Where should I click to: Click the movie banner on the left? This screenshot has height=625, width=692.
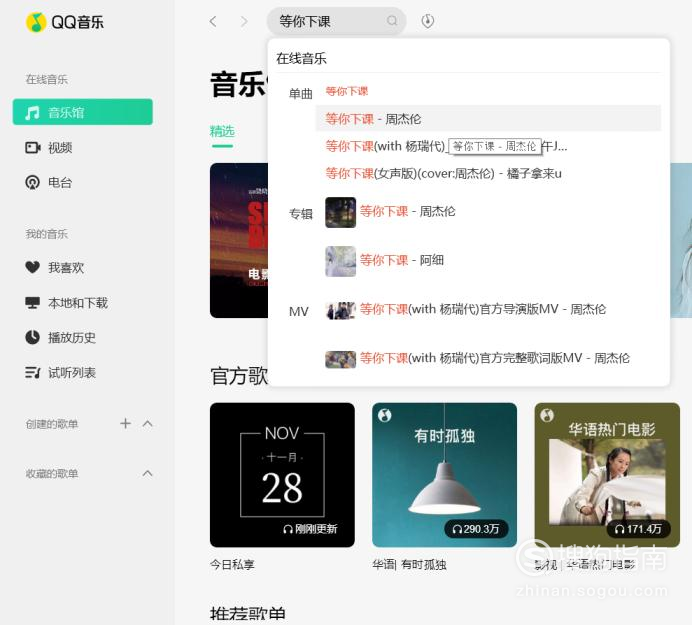pyautogui.click(x=239, y=241)
